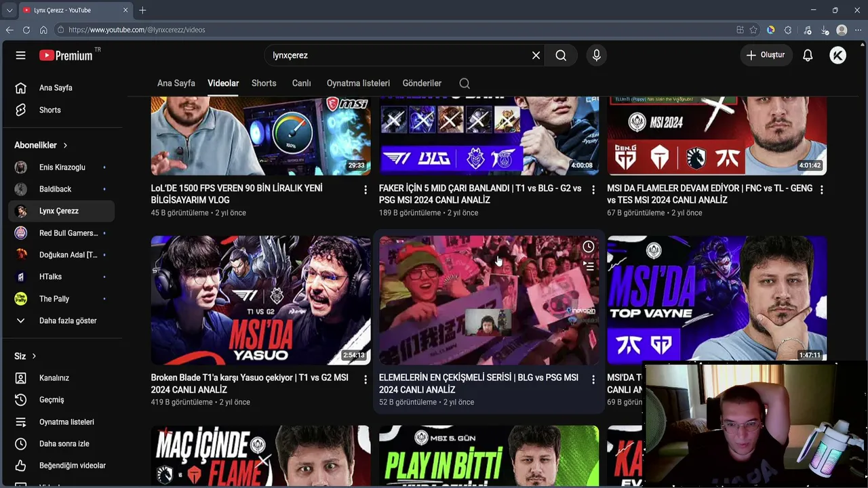The height and width of the screenshot is (488, 868).
Task: Add BLG vs PSG video to queue
Action: tap(589, 266)
